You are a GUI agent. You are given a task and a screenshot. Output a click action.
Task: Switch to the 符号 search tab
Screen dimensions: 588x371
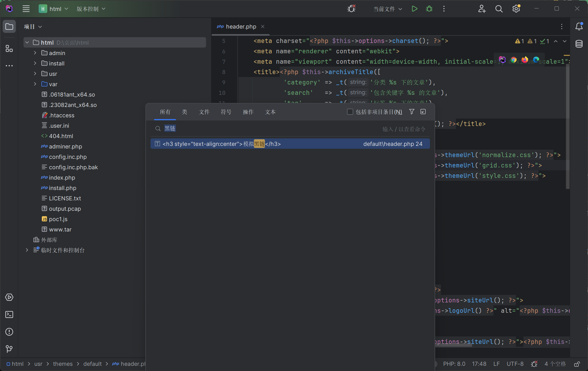[226, 112]
